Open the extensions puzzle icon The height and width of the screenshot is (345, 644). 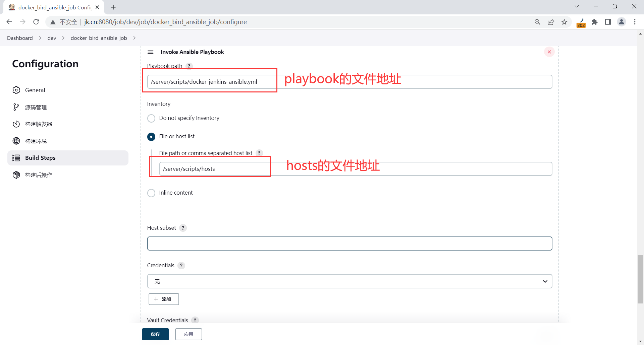594,22
